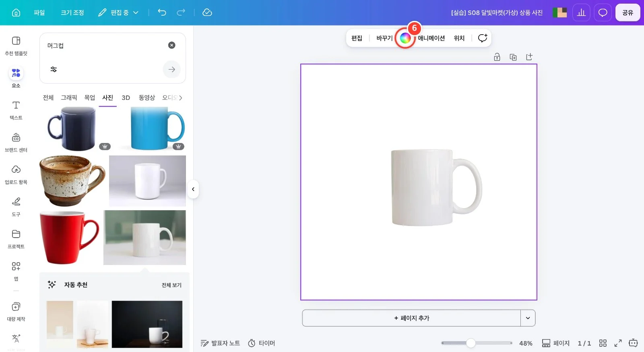Go to the Canva home icon
The width and height of the screenshot is (644, 352).
coord(16,12)
